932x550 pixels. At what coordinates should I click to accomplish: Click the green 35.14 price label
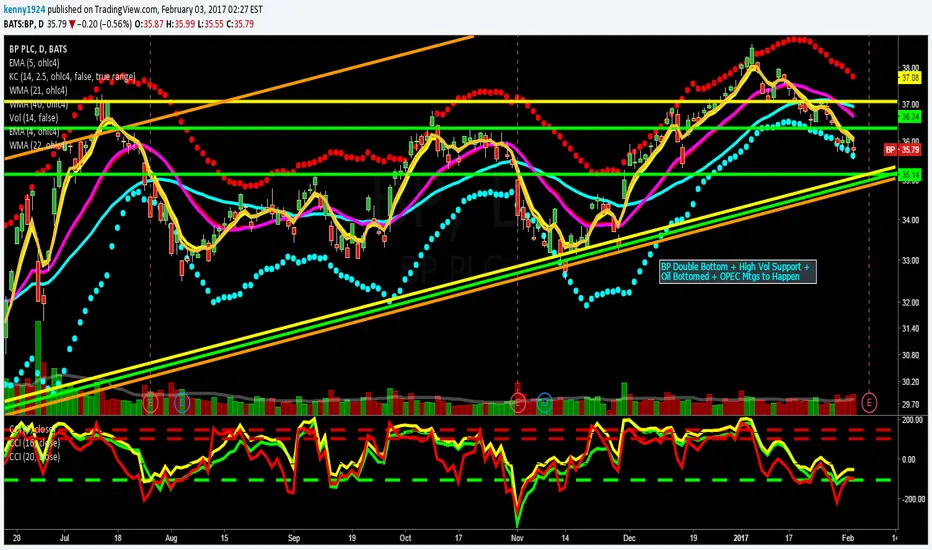tap(911, 175)
